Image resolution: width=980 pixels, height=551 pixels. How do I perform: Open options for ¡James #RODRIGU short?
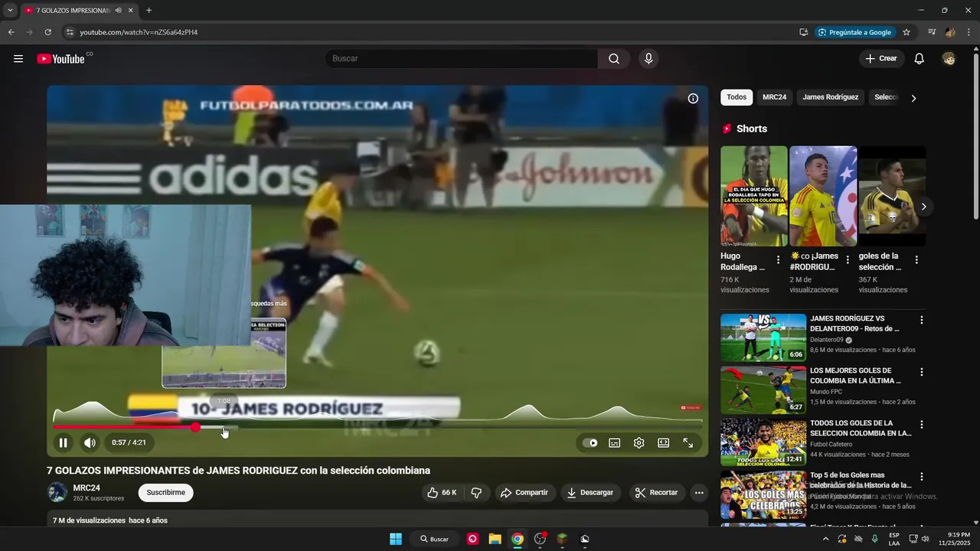click(x=848, y=260)
